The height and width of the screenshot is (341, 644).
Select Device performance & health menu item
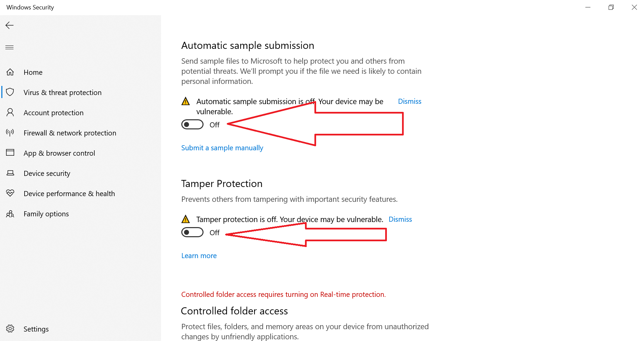click(x=69, y=194)
